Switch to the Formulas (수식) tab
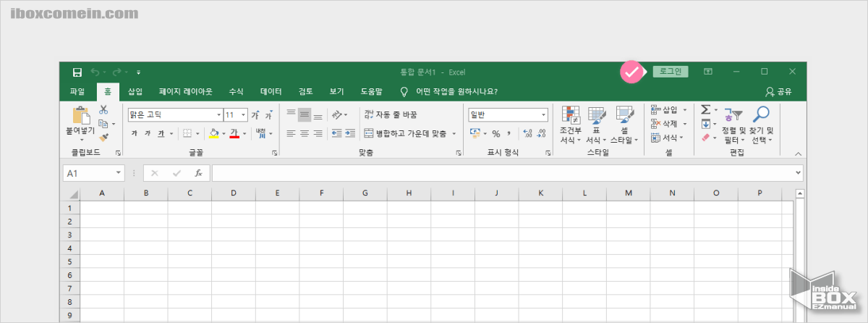 pos(237,91)
